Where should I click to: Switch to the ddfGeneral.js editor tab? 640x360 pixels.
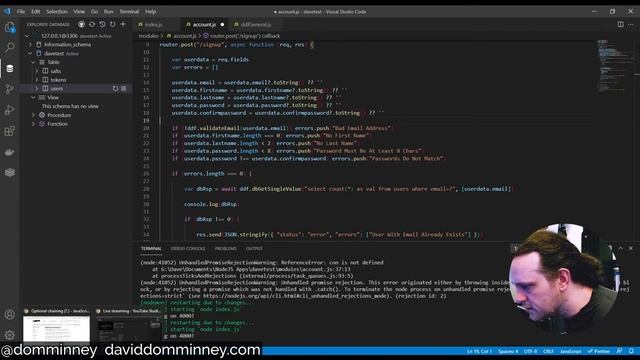coord(256,24)
